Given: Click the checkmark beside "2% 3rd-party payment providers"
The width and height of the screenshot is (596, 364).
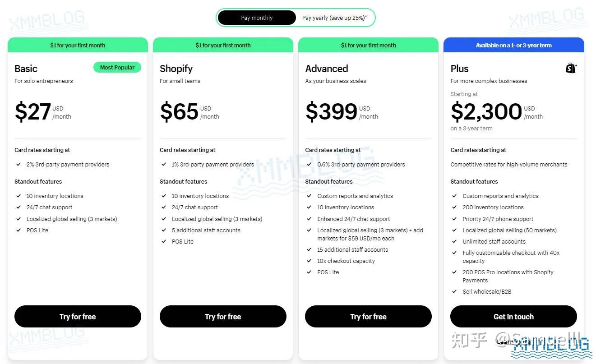Looking at the screenshot, I should click(x=18, y=164).
